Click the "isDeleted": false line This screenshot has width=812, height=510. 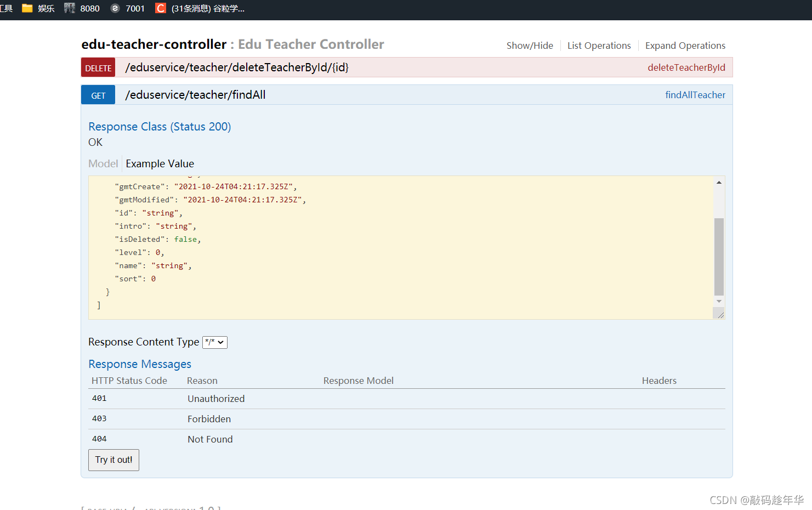pos(158,239)
